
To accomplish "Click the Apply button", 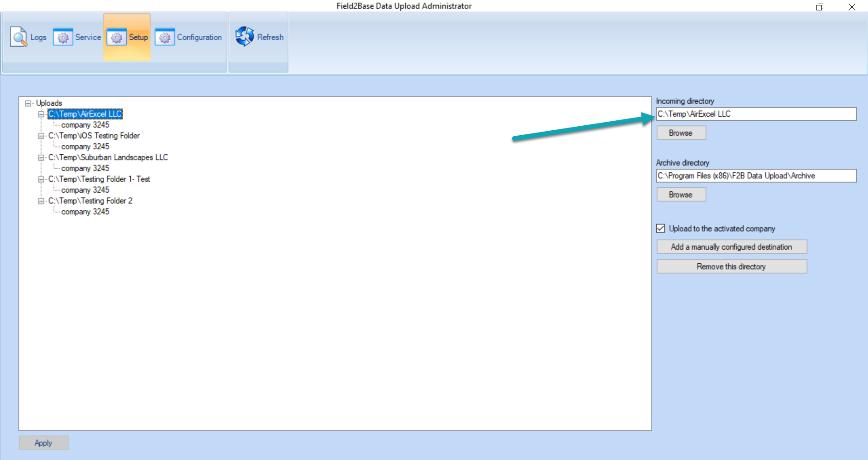I will 43,443.
